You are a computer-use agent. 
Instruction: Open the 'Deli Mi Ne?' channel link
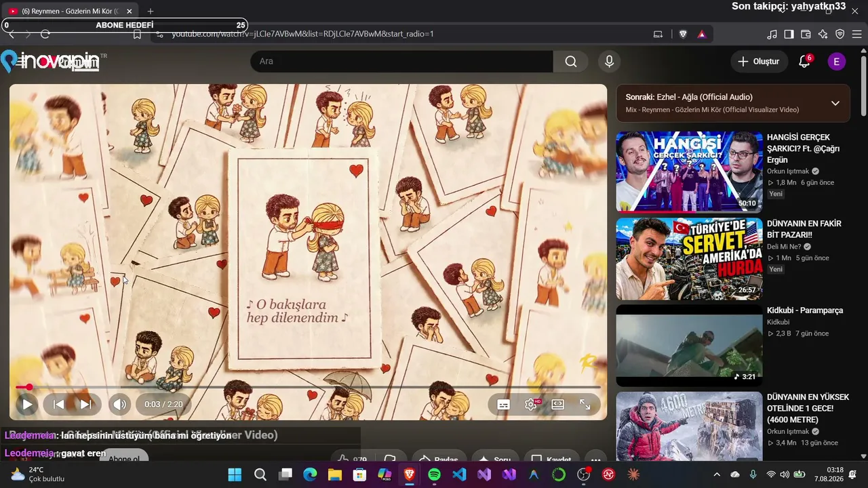784,247
